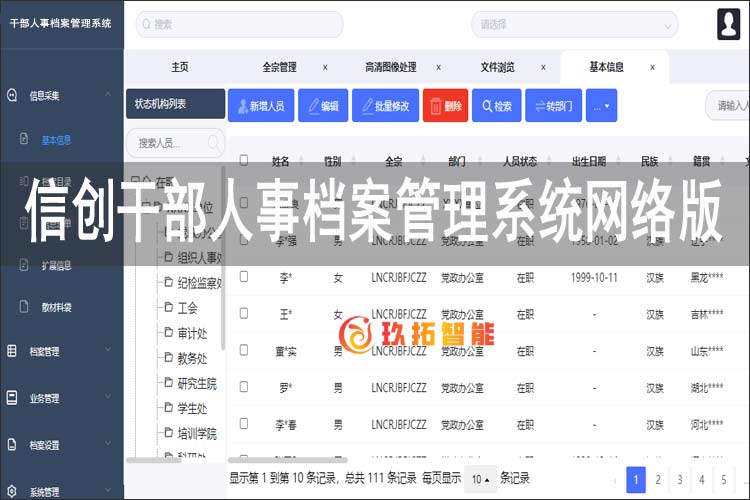750x500 pixels.
Task: Close the 文件浏览 tab with its x
Action: pos(543,67)
